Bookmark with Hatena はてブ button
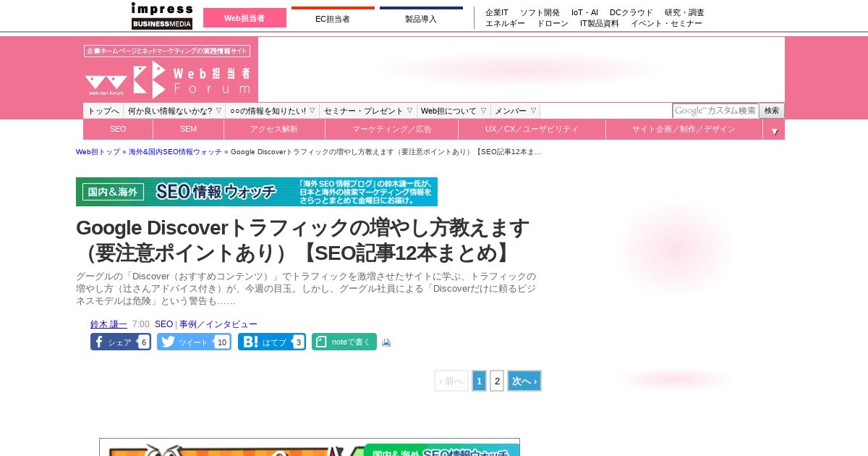This screenshot has height=456, width=868. pos(272,342)
